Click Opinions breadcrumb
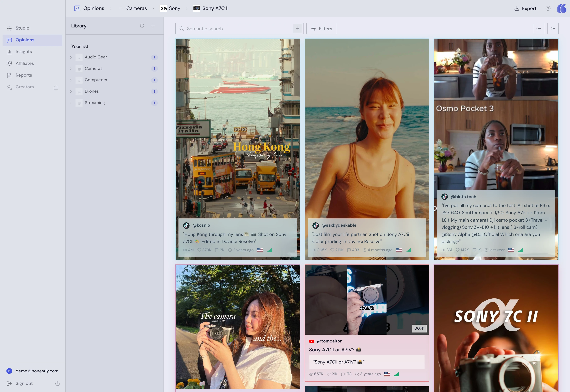This screenshot has width=570, height=392. (89, 8)
